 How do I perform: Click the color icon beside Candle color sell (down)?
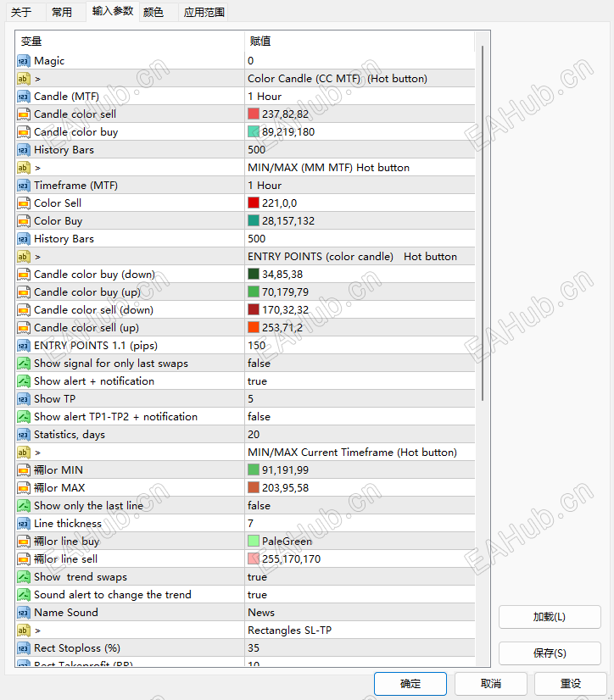[x=24, y=310]
